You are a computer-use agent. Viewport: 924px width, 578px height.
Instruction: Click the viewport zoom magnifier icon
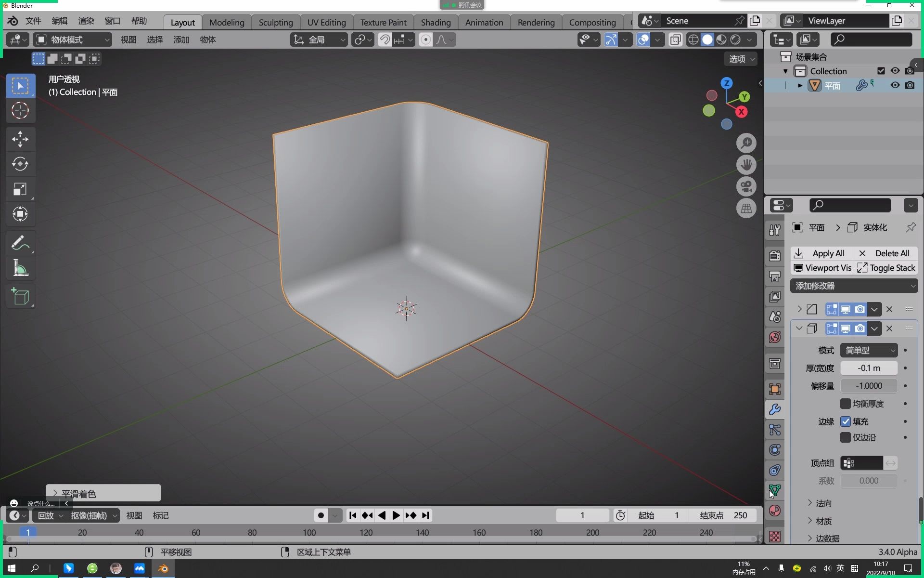[x=746, y=143]
